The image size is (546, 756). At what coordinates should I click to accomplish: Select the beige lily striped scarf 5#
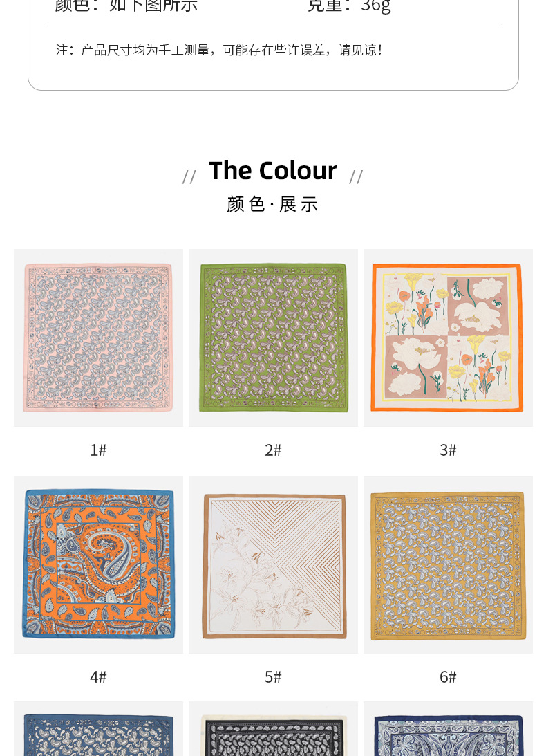click(273, 564)
